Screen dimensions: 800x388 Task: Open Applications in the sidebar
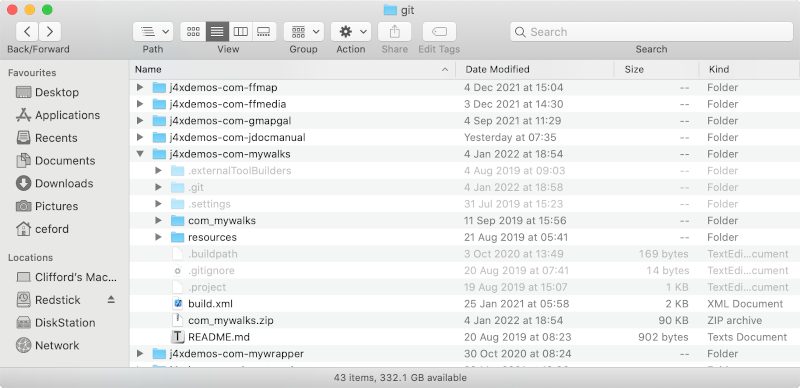58,115
